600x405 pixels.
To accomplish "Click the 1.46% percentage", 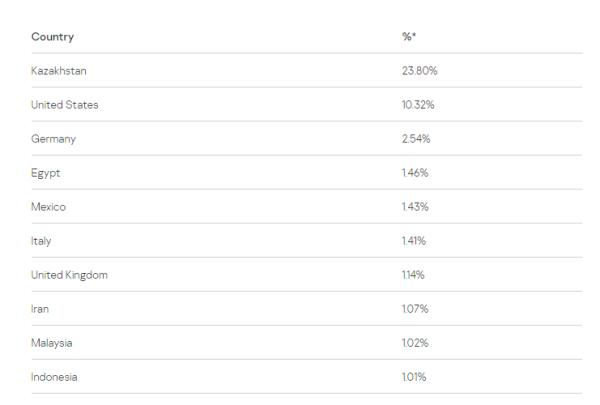I will pos(415,173).
